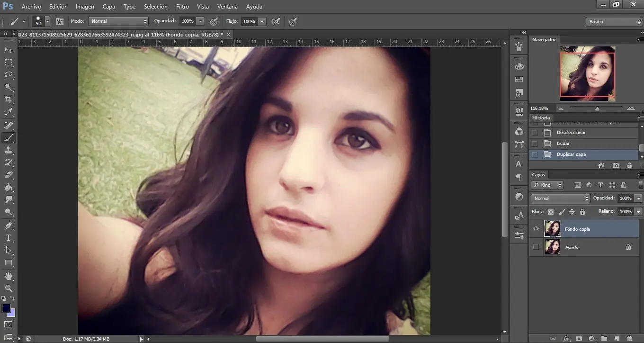Select the History Brush tool

pos(9,162)
